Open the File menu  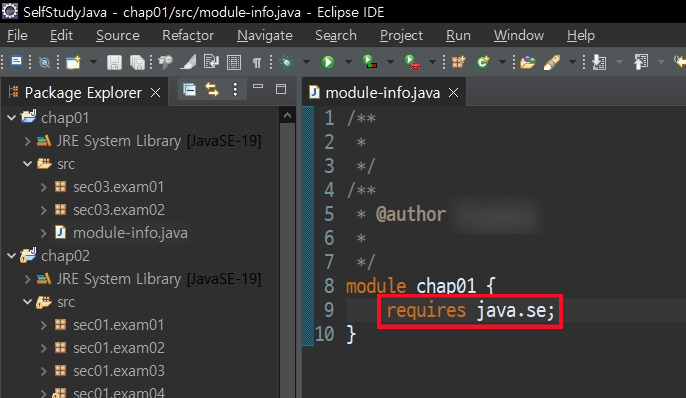point(18,35)
